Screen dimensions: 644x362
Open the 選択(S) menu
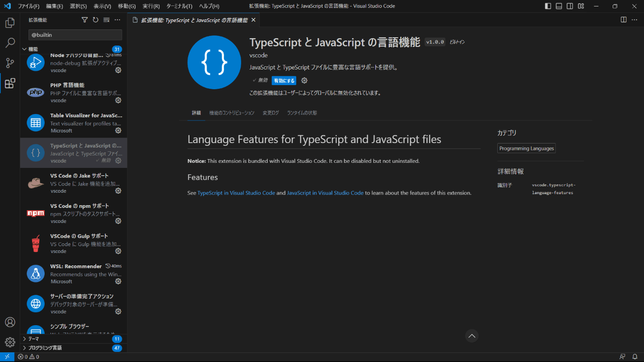(78, 6)
